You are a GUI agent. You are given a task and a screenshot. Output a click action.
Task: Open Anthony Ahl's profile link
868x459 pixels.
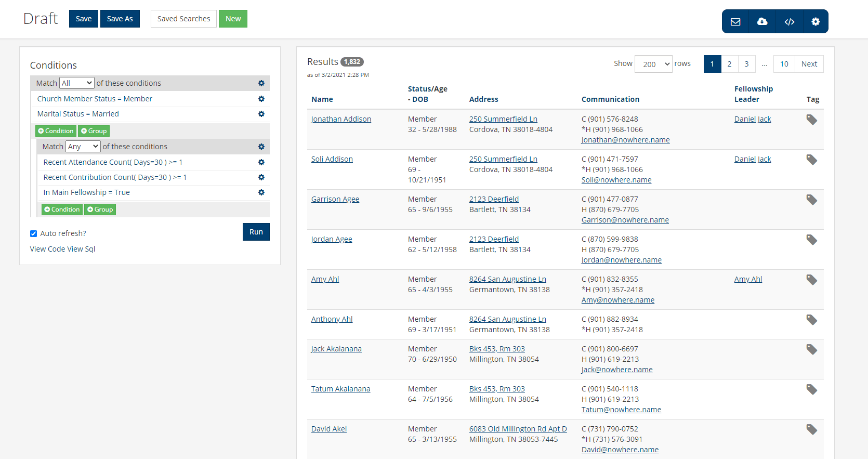click(332, 319)
